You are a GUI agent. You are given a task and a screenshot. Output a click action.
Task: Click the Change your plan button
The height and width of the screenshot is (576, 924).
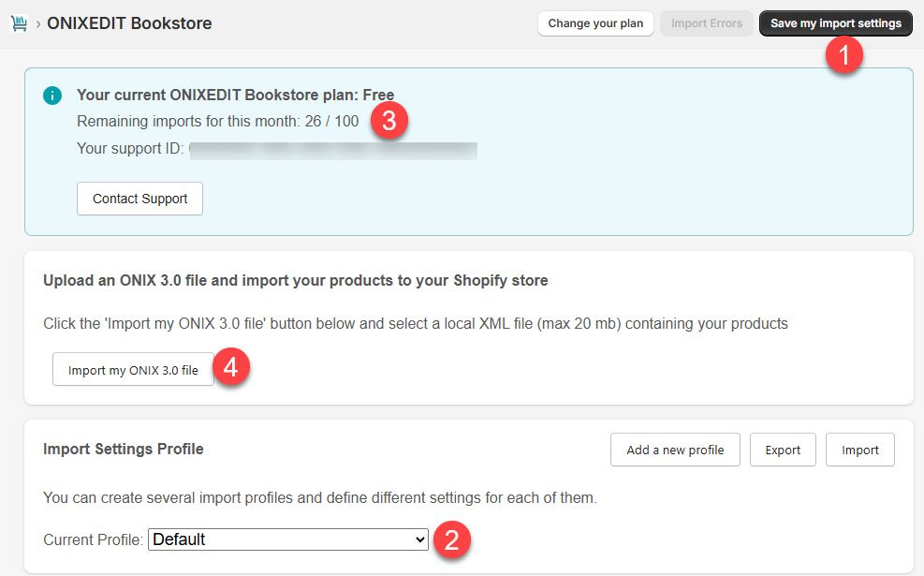tap(595, 23)
